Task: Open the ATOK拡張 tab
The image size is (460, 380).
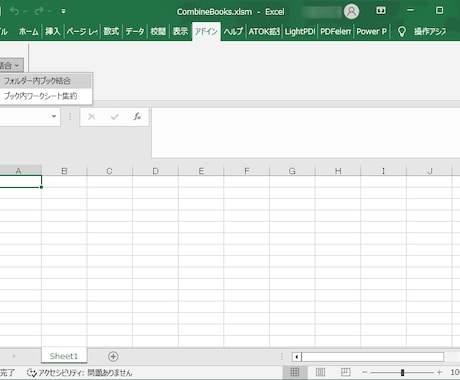Action: (x=264, y=32)
